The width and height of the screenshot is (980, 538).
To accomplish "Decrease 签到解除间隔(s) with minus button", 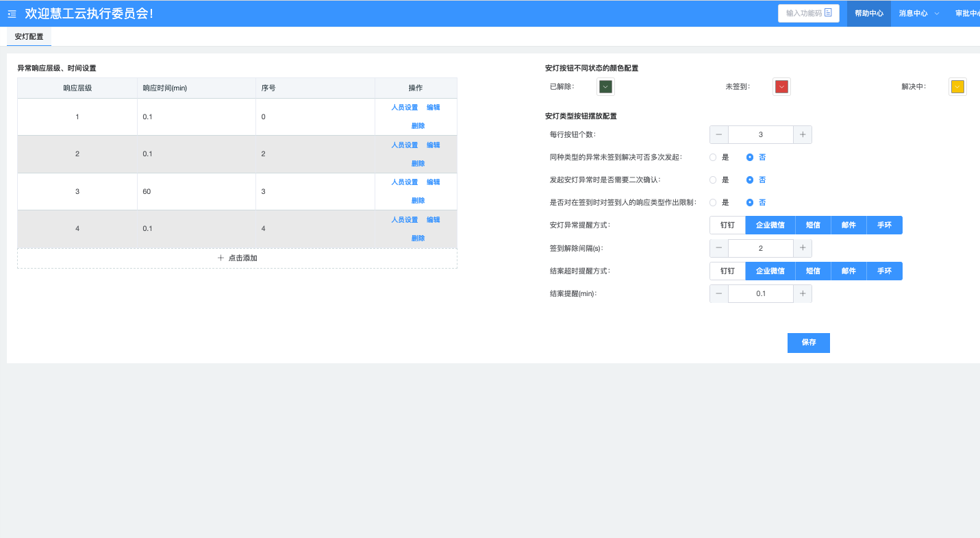I will tap(719, 248).
